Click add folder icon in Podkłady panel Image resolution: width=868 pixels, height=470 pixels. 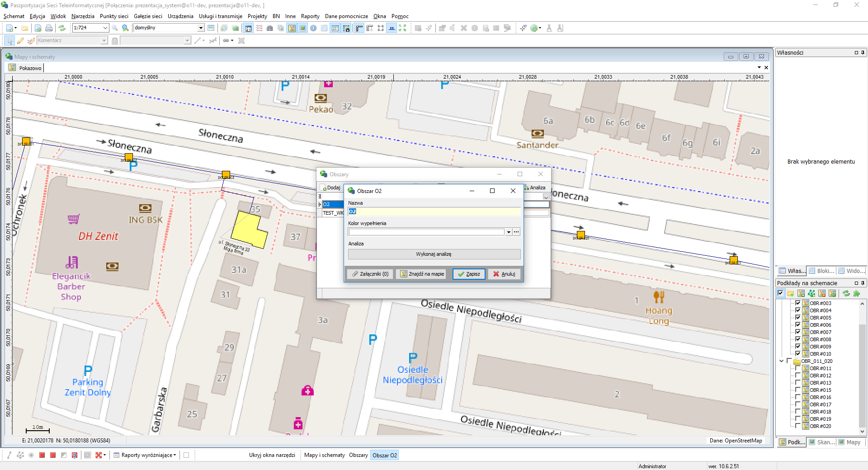point(791,293)
